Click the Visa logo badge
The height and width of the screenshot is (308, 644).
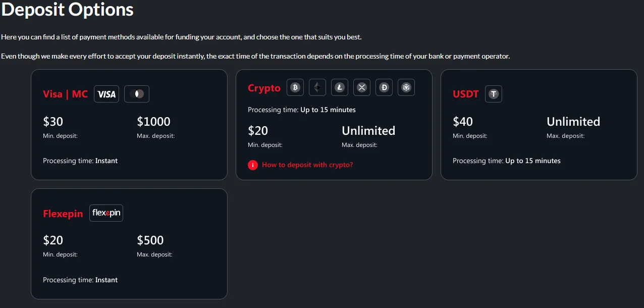click(x=106, y=93)
